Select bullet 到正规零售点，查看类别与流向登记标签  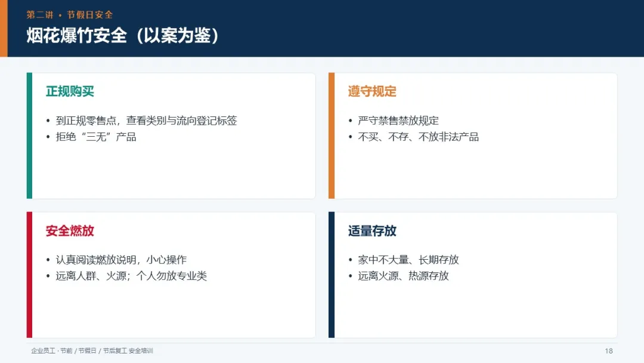click(146, 121)
